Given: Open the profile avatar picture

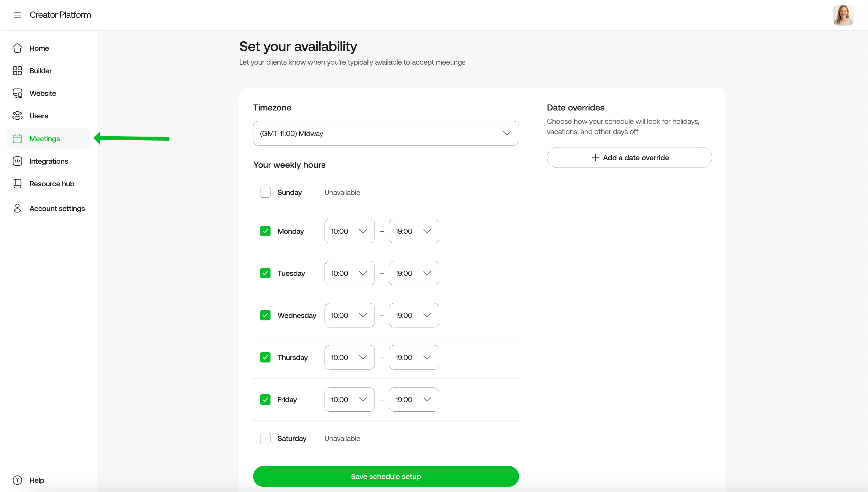Looking at the screenshot, I should [x=844, y=15].
